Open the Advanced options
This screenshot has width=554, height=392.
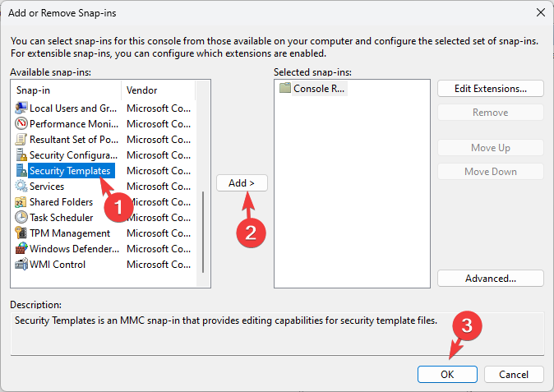tap(491, 279)
